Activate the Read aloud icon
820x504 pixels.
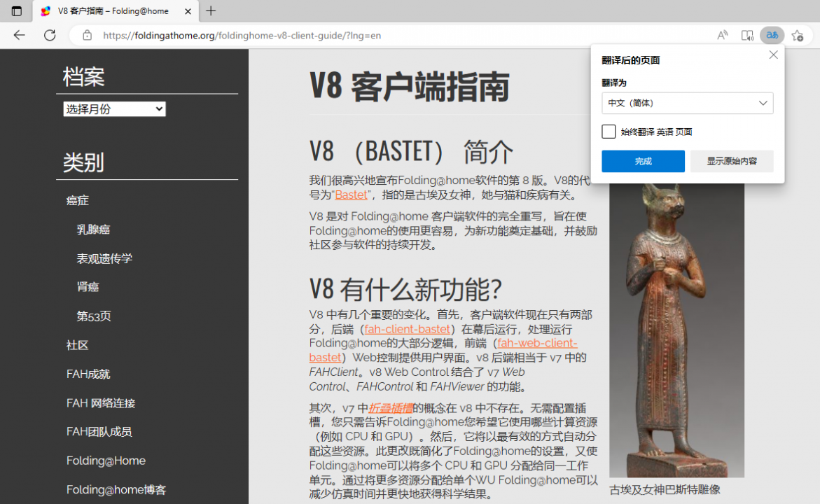pos(722,36)
